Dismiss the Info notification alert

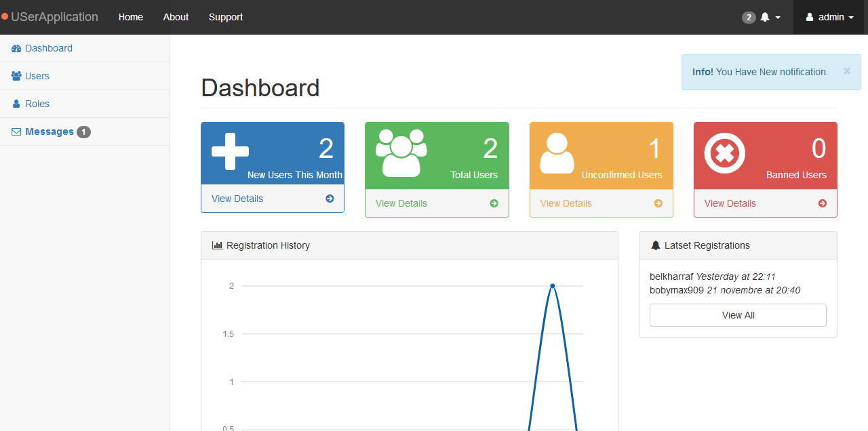click(846, 70)
